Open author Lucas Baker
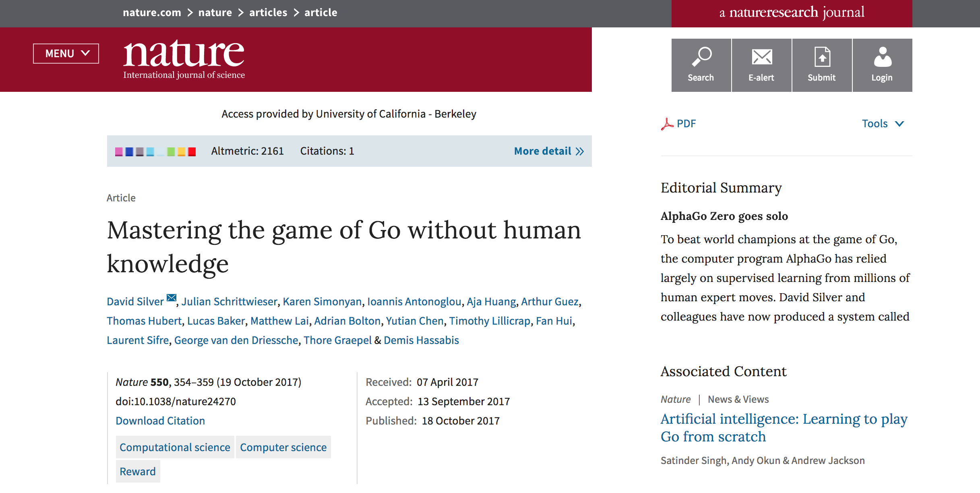This screenshot has width=980, height=493. [x=216, y=321]
